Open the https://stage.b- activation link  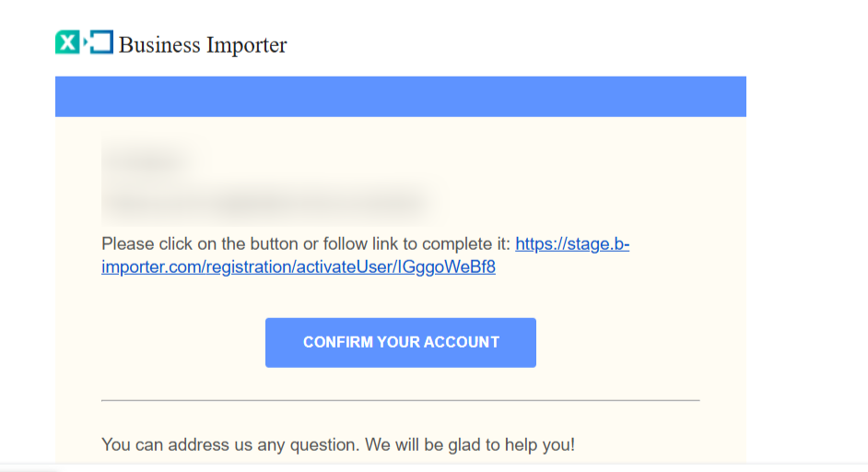[x=572, y=244]
